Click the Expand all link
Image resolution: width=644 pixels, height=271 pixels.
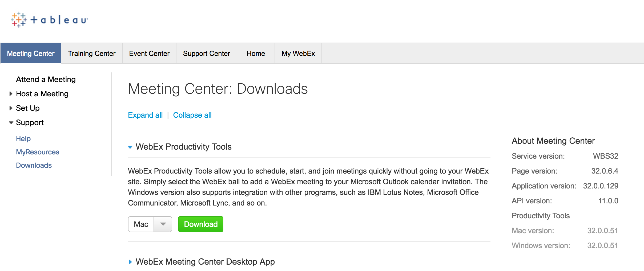(145, 115)
